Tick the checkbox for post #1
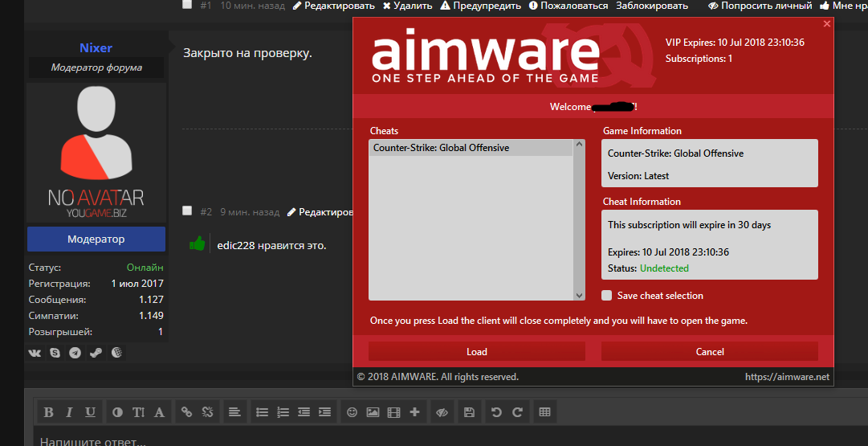 [187, 5]
